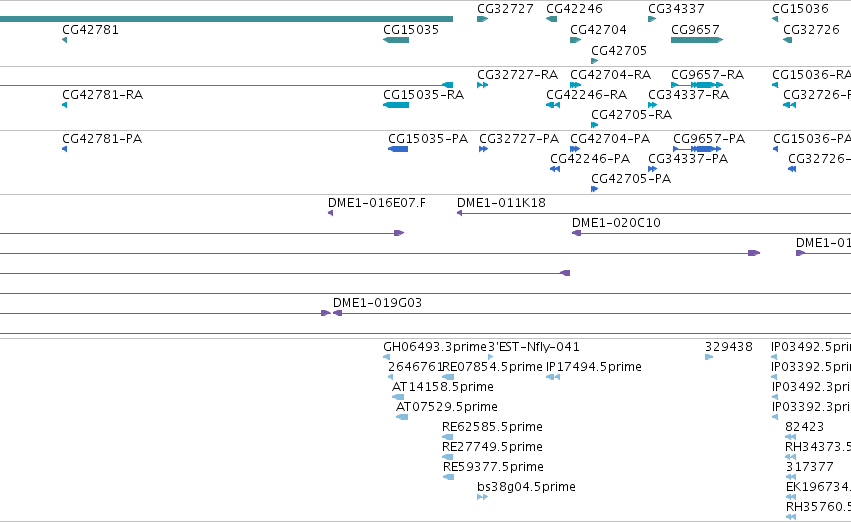851x522 pixels.
Task: Select the CG9657-PA protein label
Action: (x=709, y=139)
